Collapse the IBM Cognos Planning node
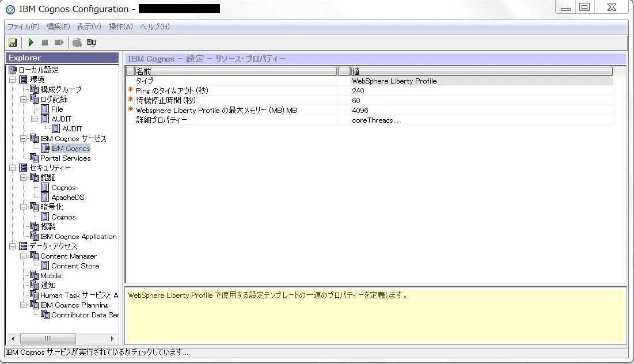The width and height of the screenshot is (634, 364). tap(23, 305)
